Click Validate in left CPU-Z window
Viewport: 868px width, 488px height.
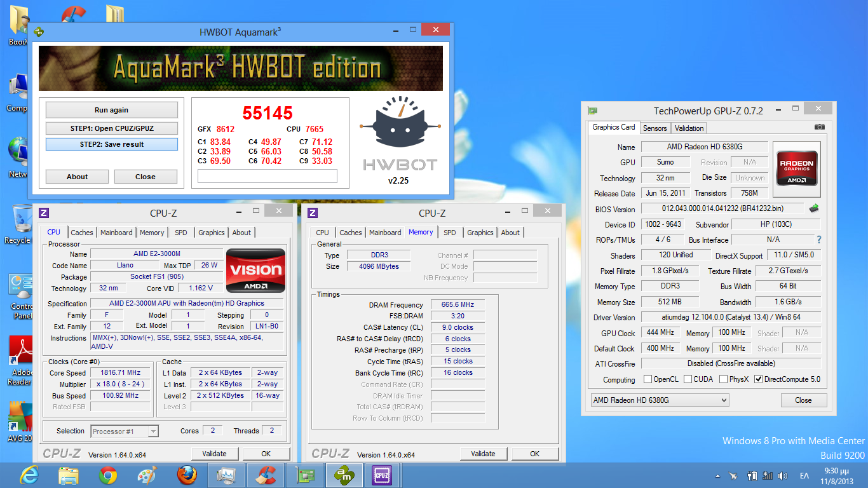click(215, 454)
